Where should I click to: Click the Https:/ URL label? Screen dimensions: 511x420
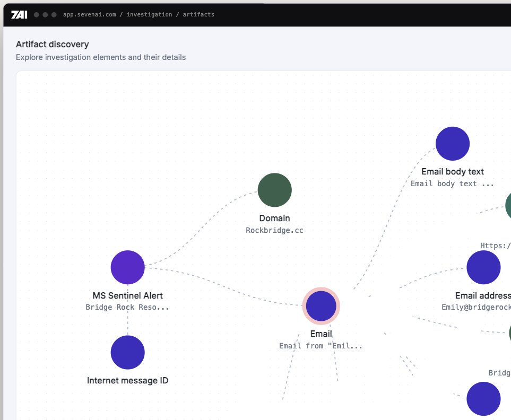pos(496,246)
